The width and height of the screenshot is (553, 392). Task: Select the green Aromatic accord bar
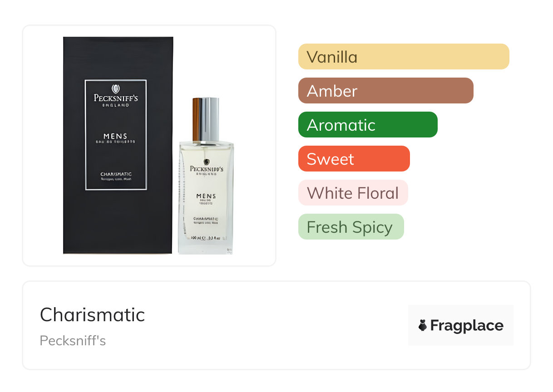(x=368, y=125)
